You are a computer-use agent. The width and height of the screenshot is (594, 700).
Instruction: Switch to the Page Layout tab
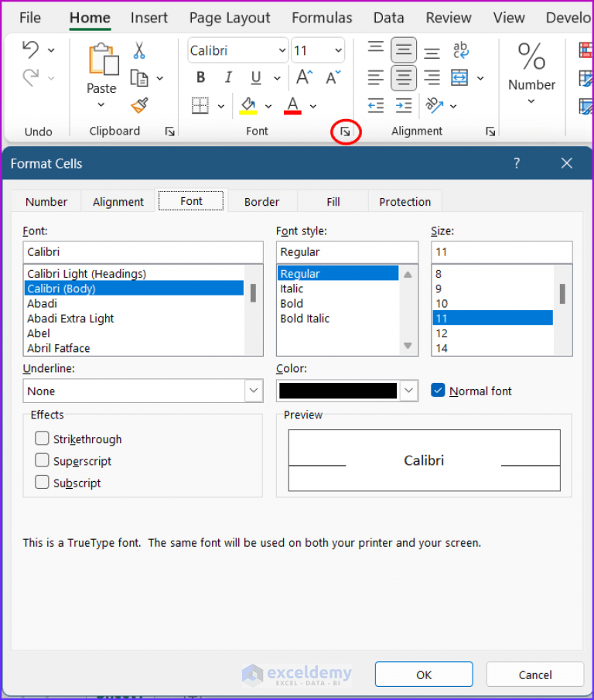(x=230, y=18)
